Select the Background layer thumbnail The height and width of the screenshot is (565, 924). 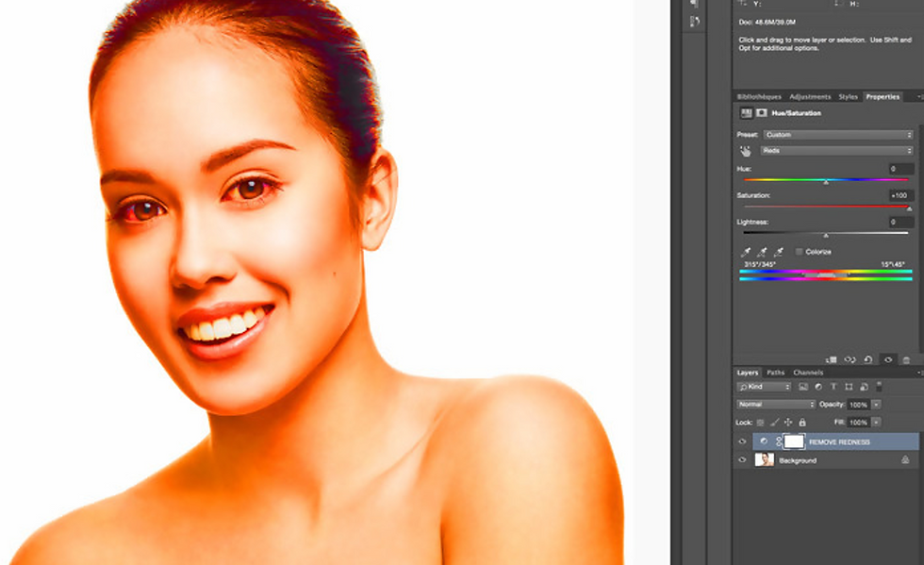pos(765,460)
